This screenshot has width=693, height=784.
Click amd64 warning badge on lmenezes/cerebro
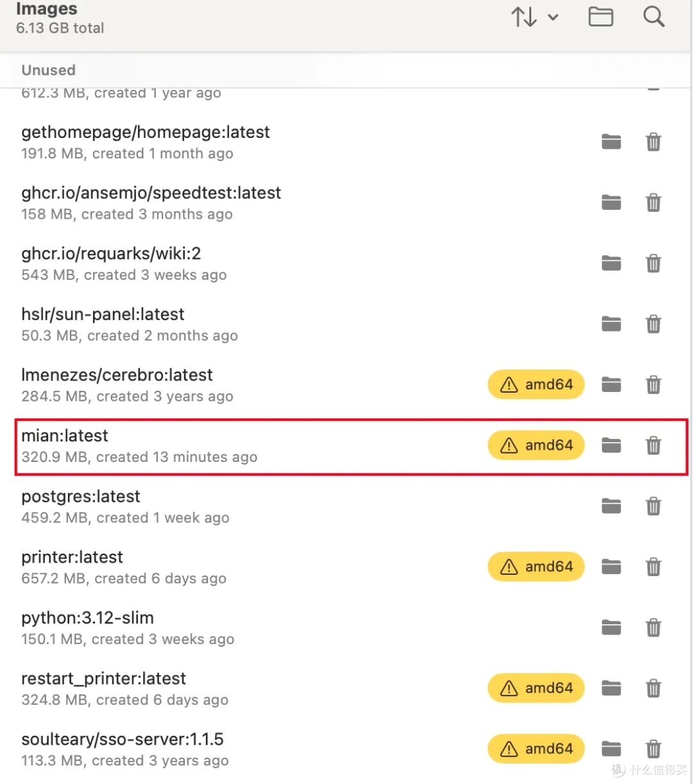(536, 384)
